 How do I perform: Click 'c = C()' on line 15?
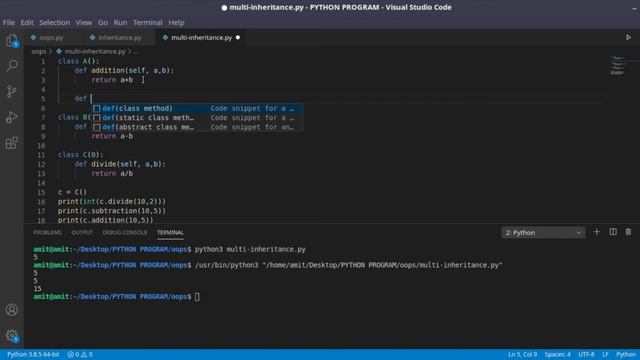pyautogui.click(x=72, y=192)
